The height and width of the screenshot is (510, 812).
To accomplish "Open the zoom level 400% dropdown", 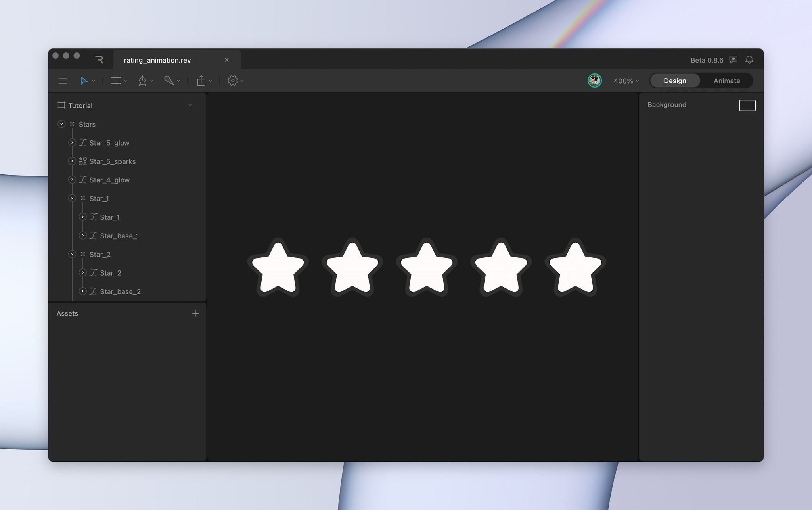I will pos(625,81).
